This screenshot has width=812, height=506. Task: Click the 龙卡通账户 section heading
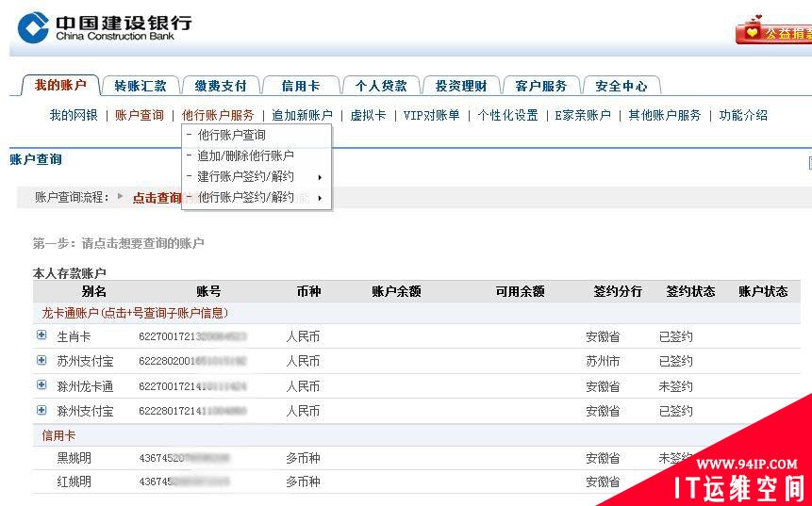point(135,313)
